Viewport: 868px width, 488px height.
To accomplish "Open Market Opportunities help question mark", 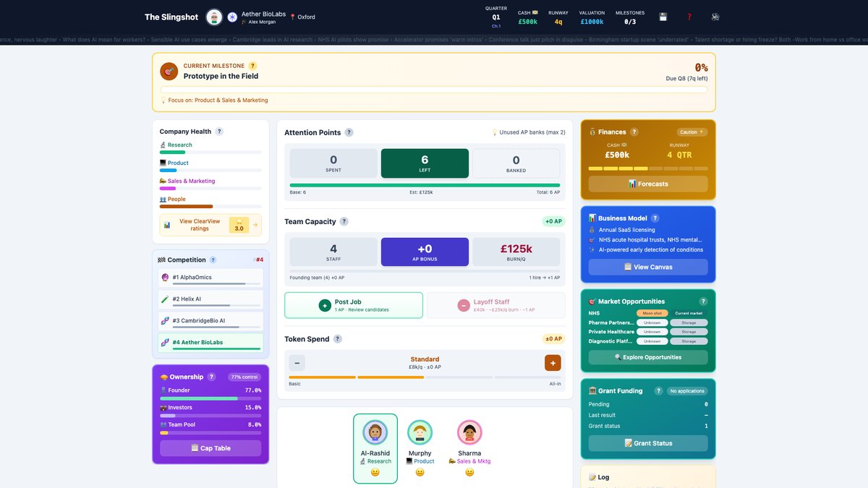I will [702, 301].
